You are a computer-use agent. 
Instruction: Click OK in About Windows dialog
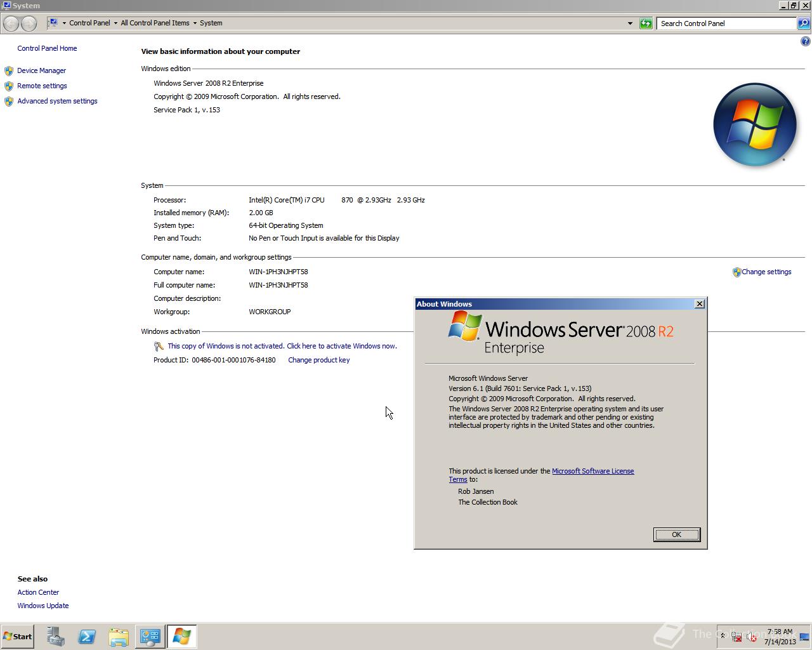pos(677,534)
